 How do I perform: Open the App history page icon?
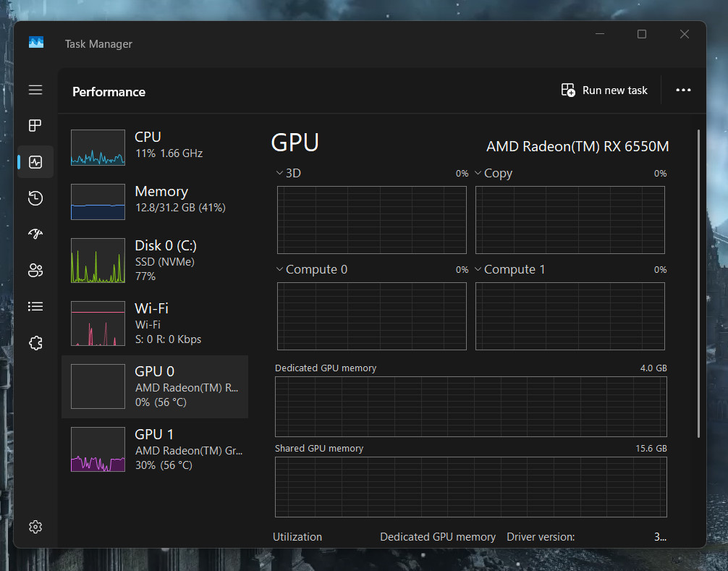click(35, 198)
